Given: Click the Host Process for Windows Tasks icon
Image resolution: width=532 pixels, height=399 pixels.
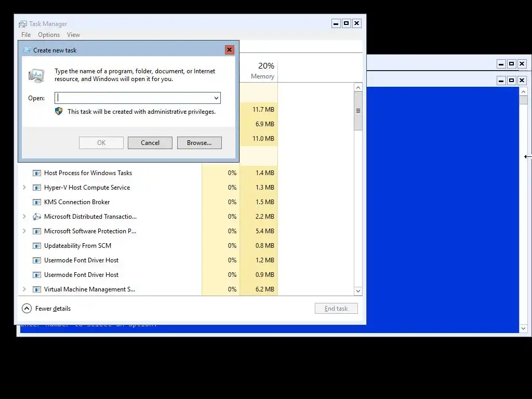Looking at the screenshot, I should click(x=37, y=173).
